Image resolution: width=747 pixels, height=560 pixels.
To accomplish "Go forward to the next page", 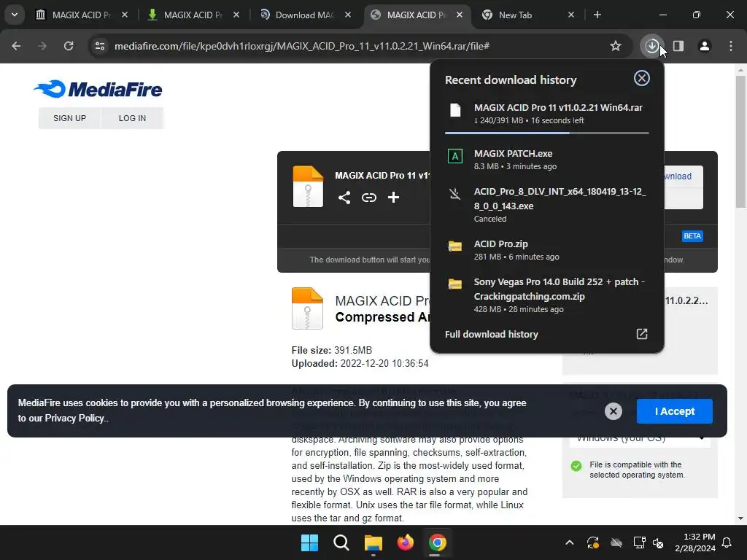I will pos(42,46).
